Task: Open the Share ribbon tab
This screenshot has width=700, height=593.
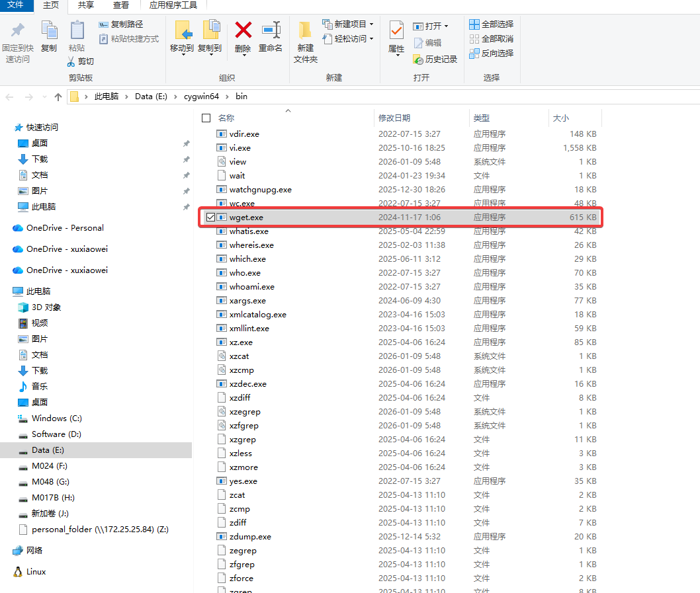Action: click(x=86, y=5)
